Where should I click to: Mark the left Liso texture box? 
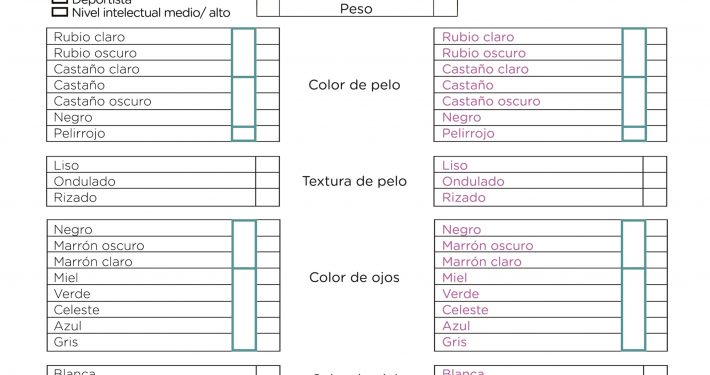[268, 165]
